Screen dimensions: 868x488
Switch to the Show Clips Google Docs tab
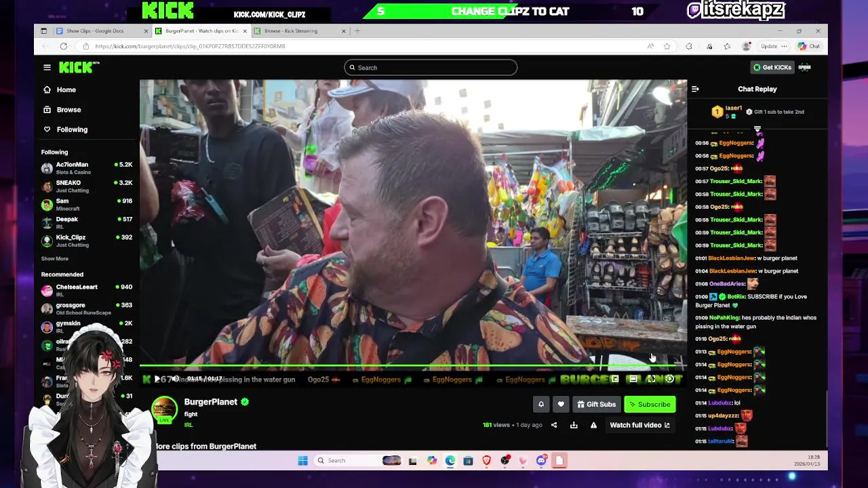pyautogui.click(x=102, y=30)
